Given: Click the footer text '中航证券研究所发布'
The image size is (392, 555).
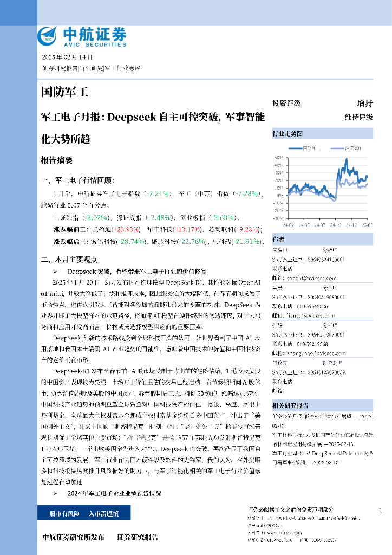Looking at the screenshot, I should click(73, 537).
